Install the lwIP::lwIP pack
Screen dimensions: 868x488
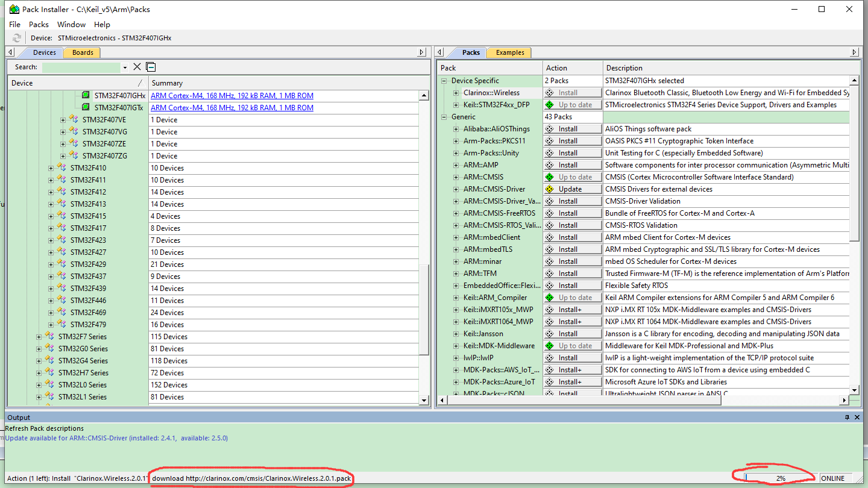(x=573, y=358)
